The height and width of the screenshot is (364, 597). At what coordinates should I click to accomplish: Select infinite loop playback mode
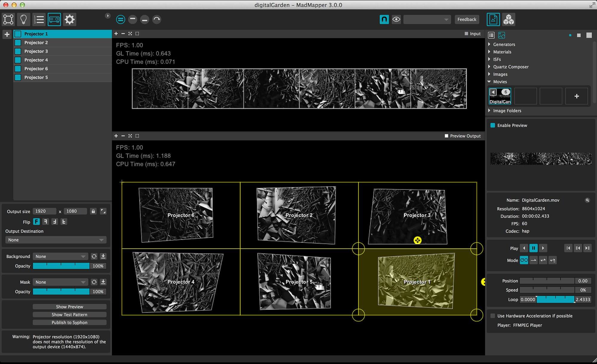[524, 260]
